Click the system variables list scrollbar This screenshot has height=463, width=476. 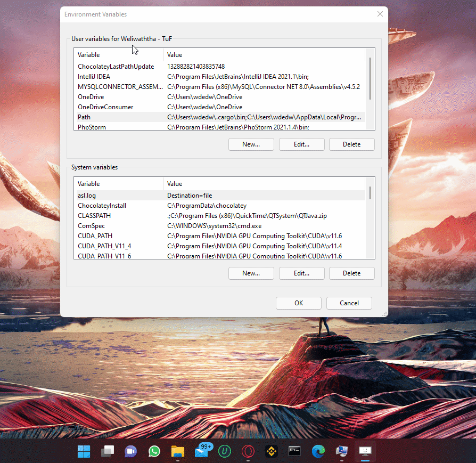point(370,193)
